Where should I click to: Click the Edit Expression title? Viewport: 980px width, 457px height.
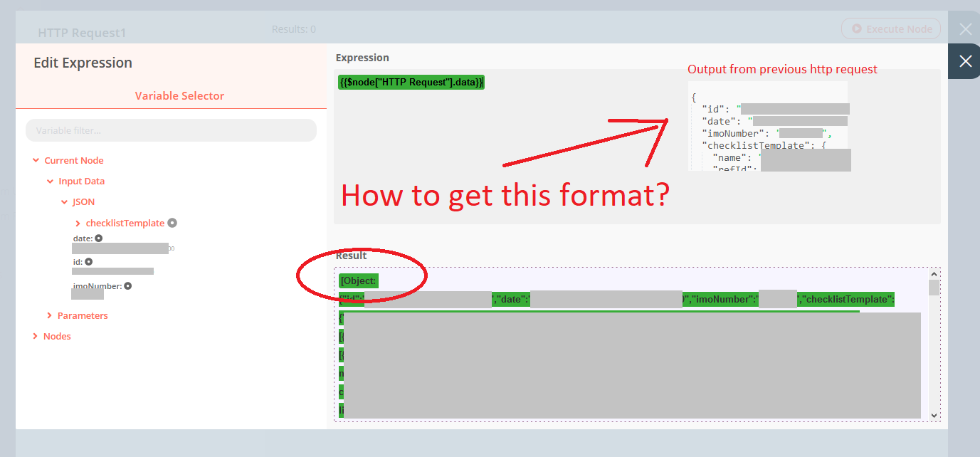tap(83, 63)
